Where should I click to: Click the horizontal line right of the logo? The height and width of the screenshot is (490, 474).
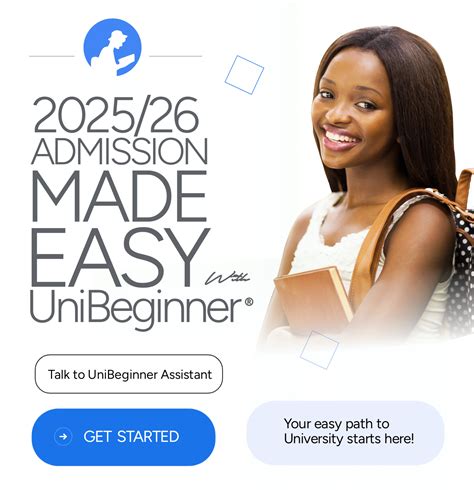[x=176, y=56]
